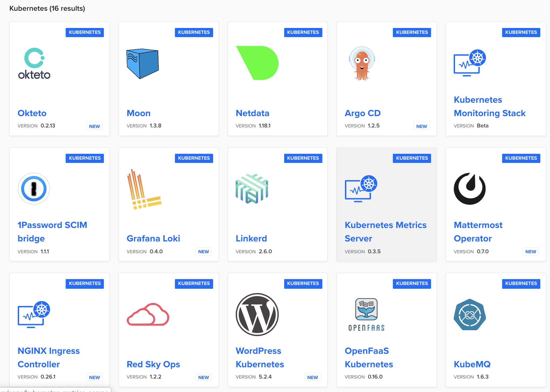Open the Okteto app title link
550x392 pixels.
coord(32,113)
